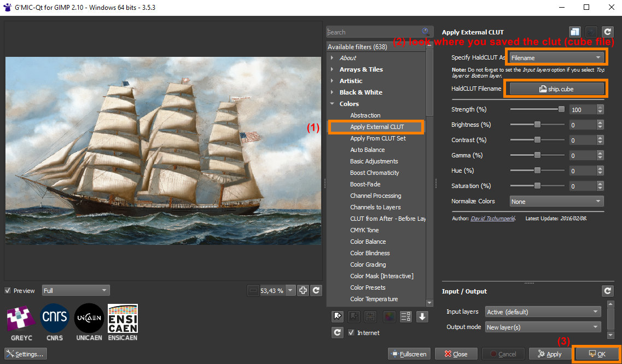Reset Input / Output settings with its refresh icon
Screen dimensions: 622x364
coord(608,291)
